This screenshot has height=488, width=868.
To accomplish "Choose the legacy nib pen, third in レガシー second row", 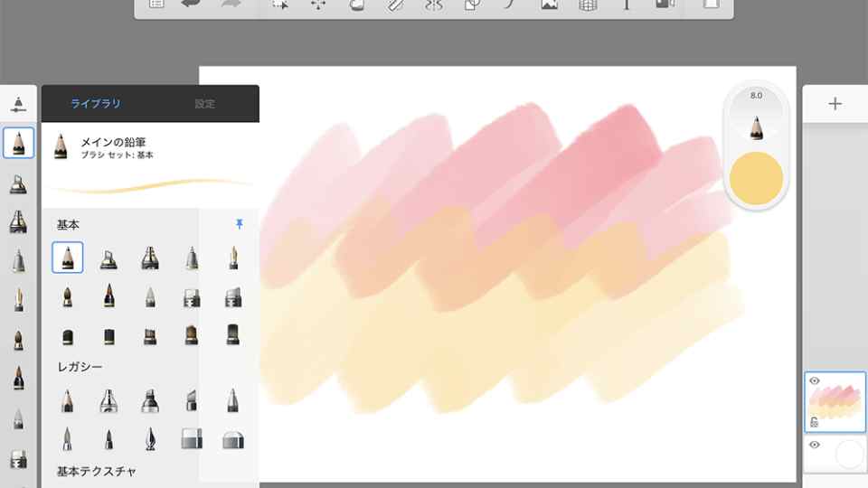I will 150,439.
